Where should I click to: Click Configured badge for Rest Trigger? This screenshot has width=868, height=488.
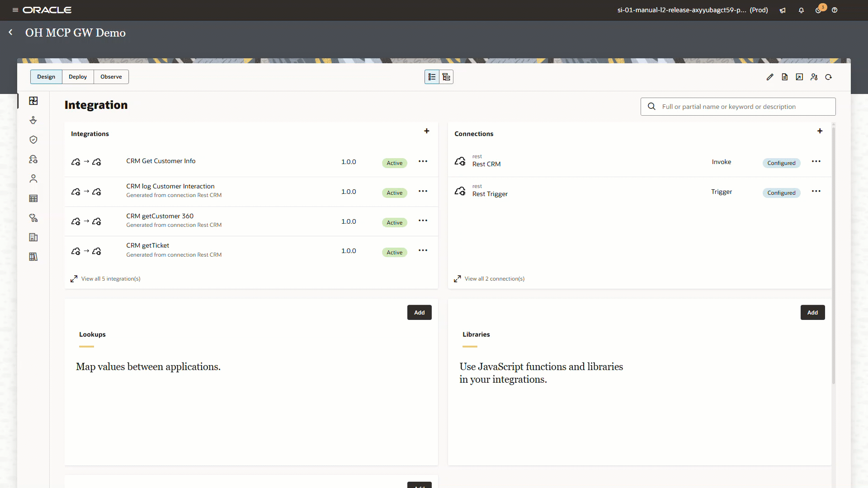(781, 193)
